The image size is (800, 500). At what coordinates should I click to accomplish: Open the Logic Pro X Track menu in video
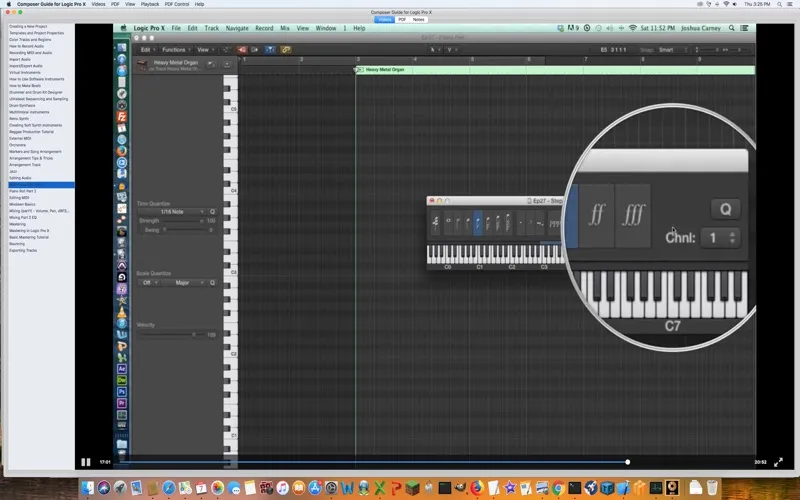[211, 28]
